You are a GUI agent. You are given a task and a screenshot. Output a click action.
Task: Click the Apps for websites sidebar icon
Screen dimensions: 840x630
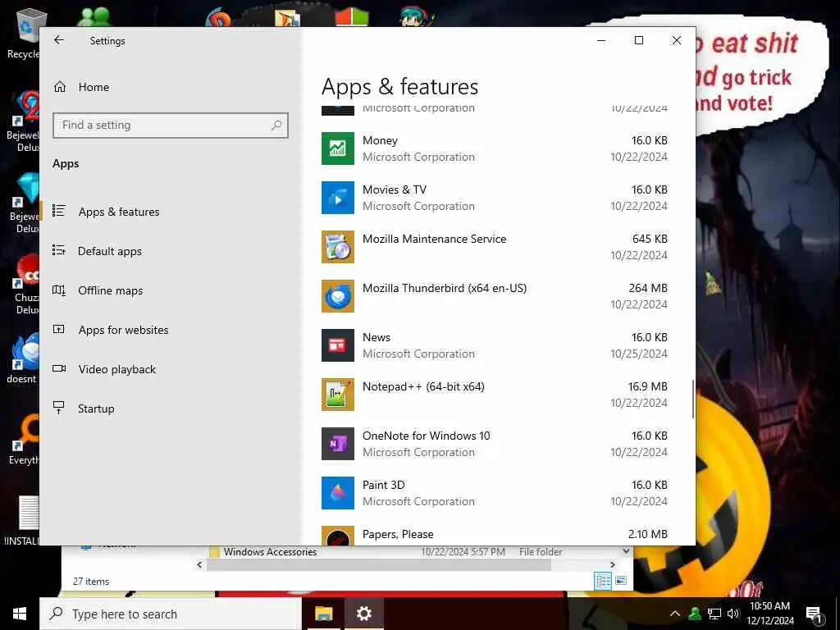click(x=59, y=330)
